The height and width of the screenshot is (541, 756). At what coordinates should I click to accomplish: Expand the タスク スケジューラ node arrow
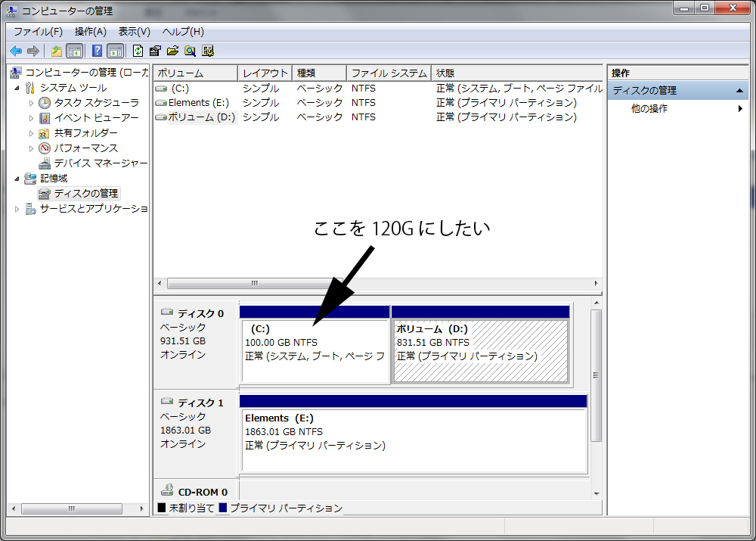(x=31, y=103)
